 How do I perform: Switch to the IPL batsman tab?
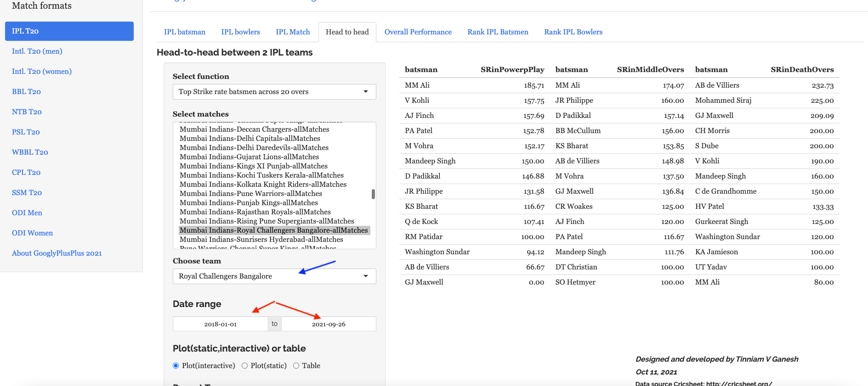coord(185,32)
